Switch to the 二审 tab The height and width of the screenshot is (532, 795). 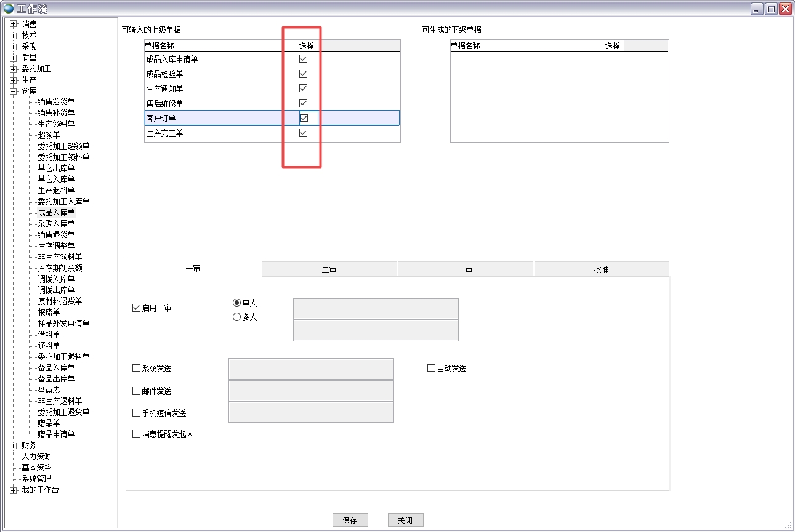329,270
